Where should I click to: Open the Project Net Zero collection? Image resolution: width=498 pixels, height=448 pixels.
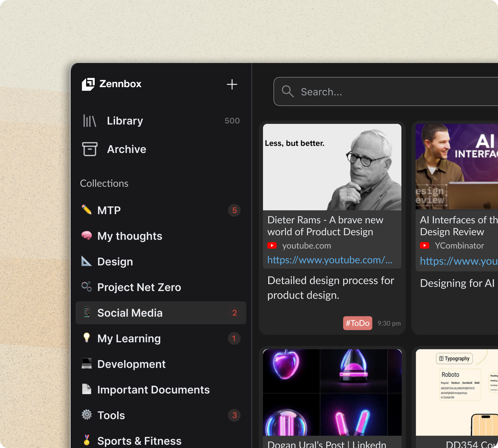161,287
